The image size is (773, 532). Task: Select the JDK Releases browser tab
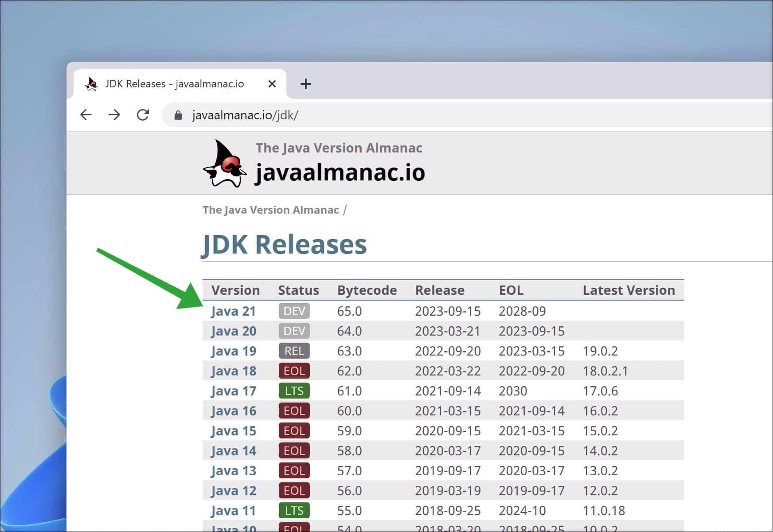[x=174, y=84]
